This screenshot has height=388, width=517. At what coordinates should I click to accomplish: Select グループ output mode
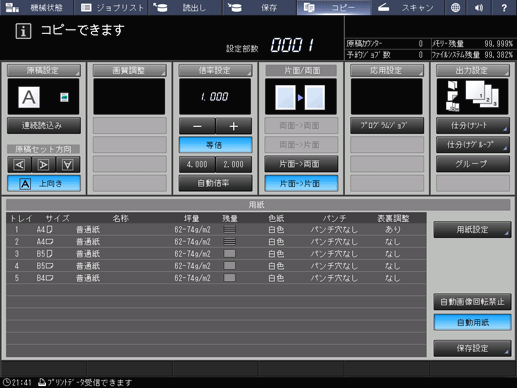click(473, 164)
